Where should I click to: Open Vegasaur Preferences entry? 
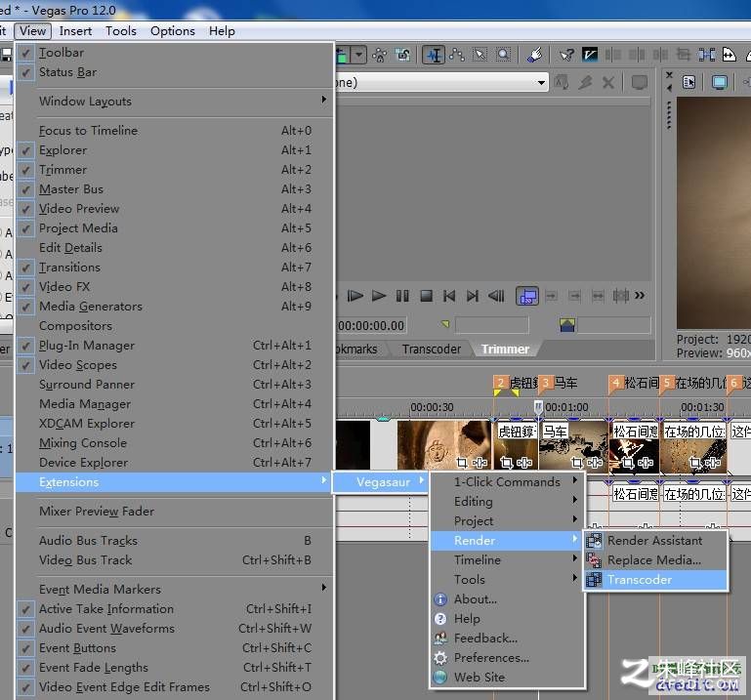pos(507,658)
